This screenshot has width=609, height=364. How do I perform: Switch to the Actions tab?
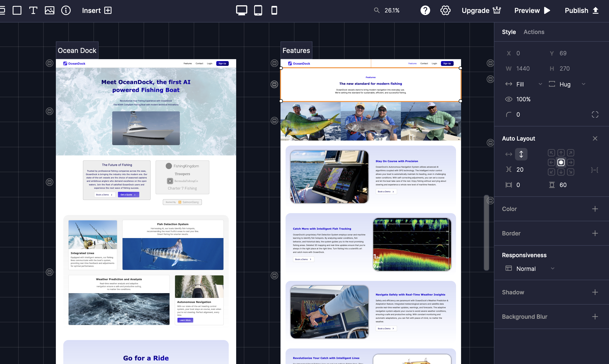tap(534, 32)
